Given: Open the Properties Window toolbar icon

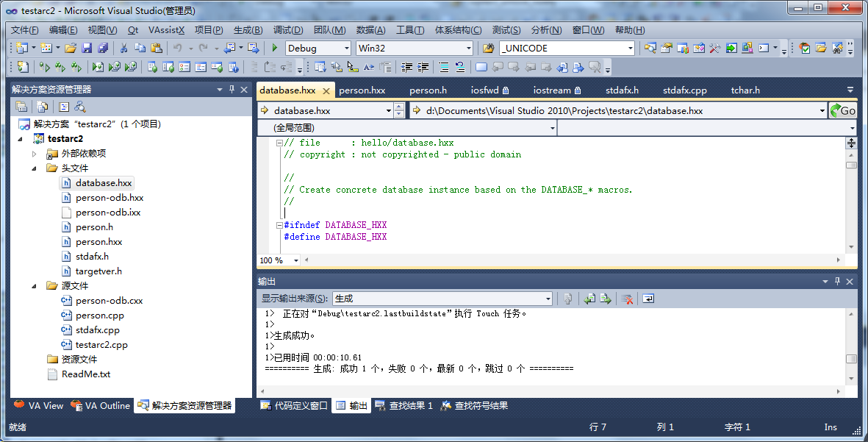Looking at the screenshot, I should pos(667,49).
